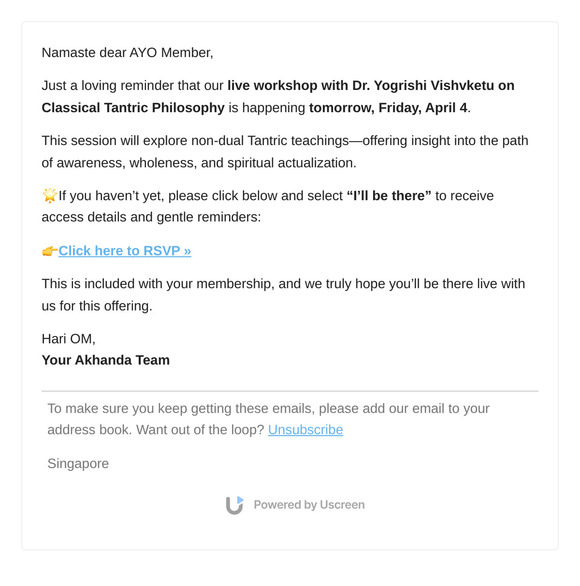
Task: Click the Namaste dear AYO Member greeting
Action: tap(127, 53)
